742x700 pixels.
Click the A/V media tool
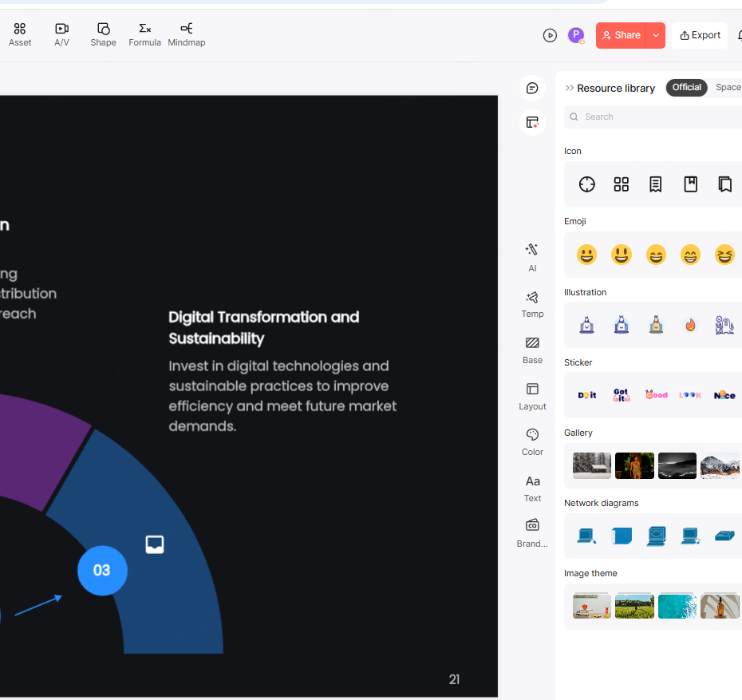coord(61,34)
